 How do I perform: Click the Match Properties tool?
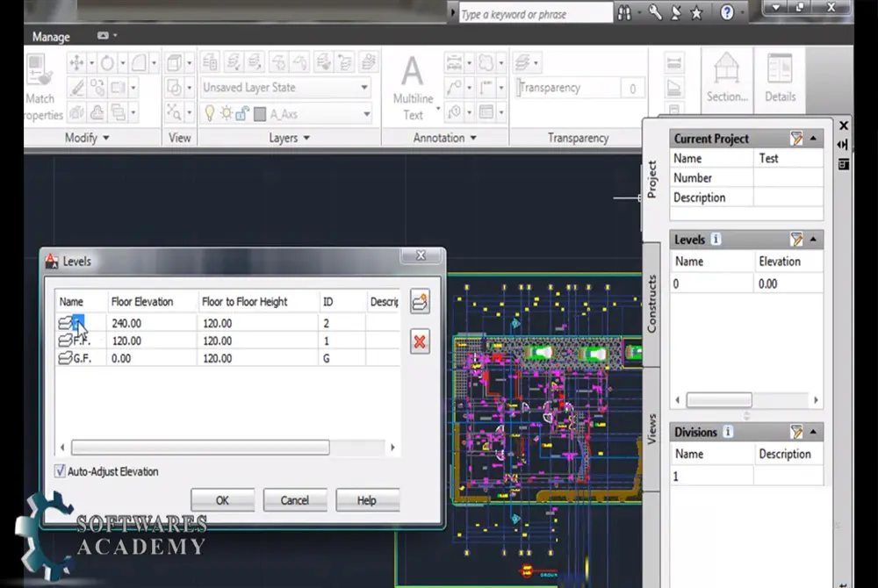point(40,87)
